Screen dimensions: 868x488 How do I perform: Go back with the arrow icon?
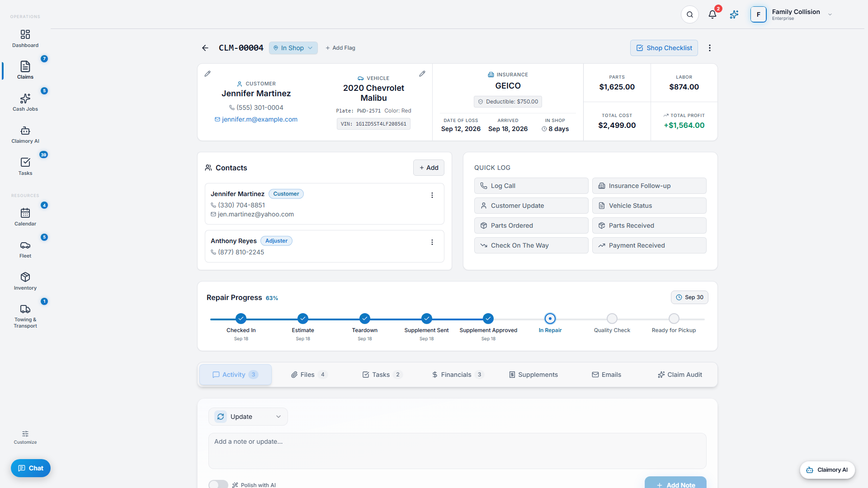click(205, 48)
